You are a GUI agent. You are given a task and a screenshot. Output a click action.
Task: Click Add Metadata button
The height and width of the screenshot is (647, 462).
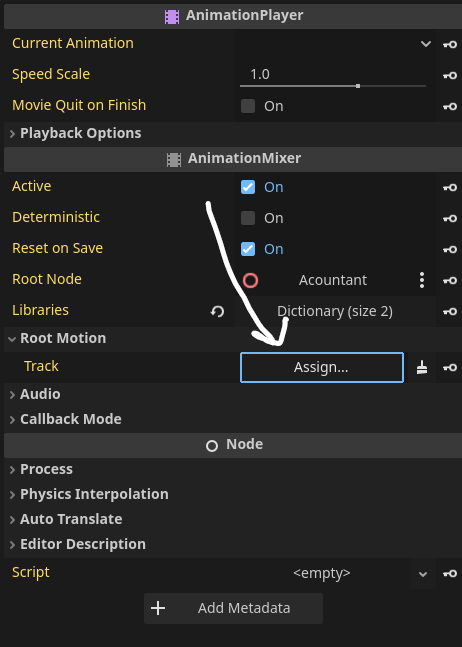(x=233, y=608)
